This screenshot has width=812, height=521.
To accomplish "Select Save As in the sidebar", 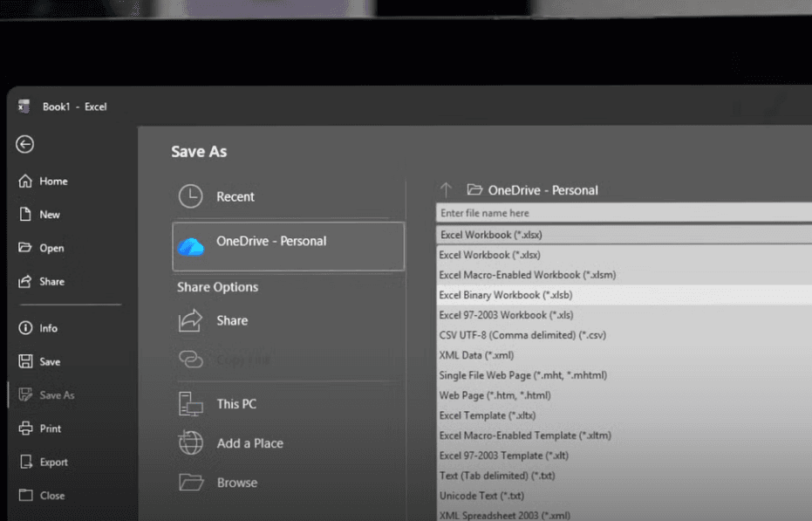I will pos(57,395).
